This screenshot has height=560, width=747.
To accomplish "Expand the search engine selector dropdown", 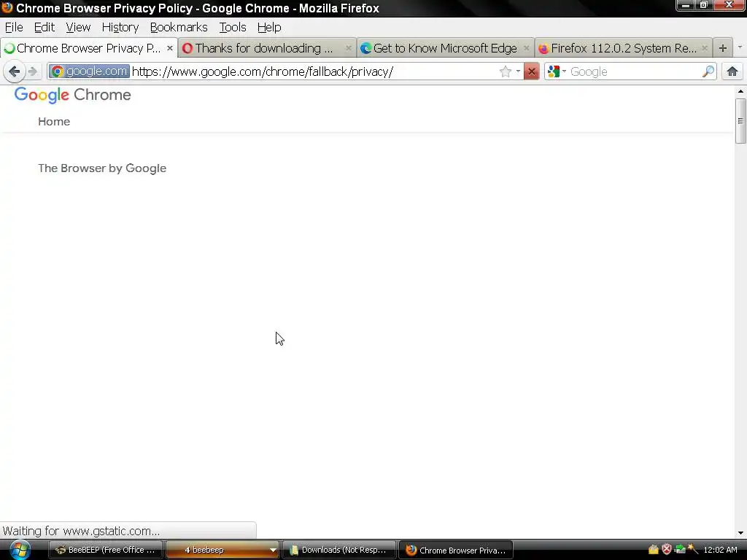I will point(564,71).
